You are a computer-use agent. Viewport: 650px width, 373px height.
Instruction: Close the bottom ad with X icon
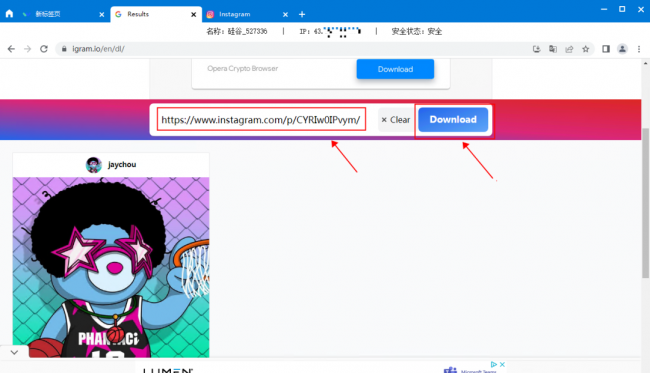[502, 365]
